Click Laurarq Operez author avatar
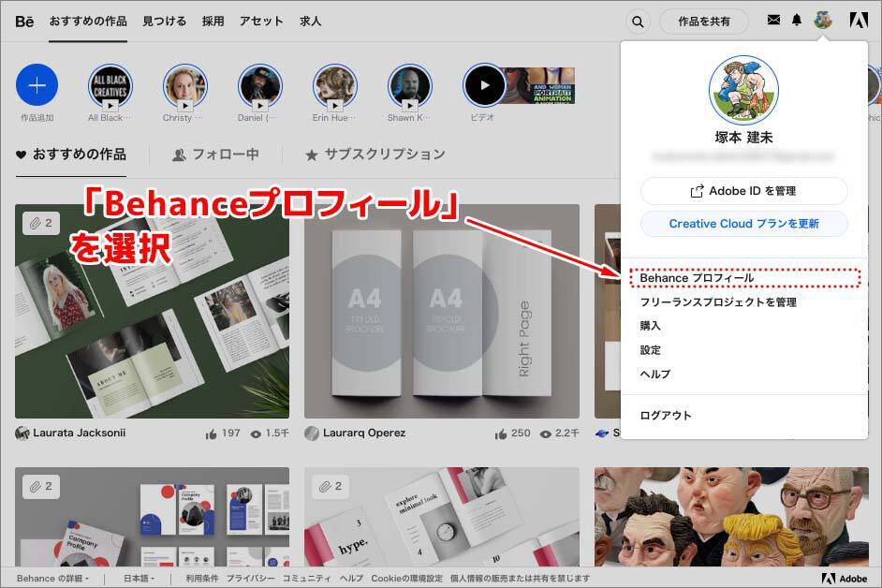This screenshot has width=882, height=588. [312, 434]
